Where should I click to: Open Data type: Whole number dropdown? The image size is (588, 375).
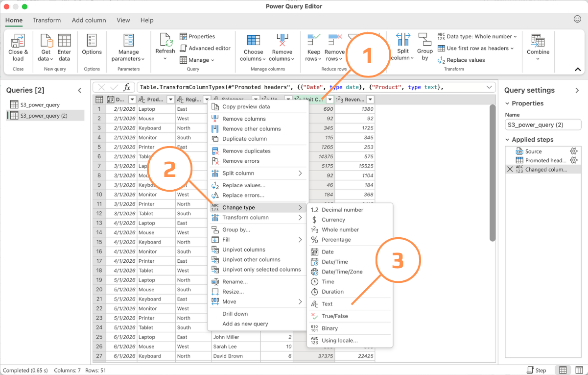pos(477,36)
